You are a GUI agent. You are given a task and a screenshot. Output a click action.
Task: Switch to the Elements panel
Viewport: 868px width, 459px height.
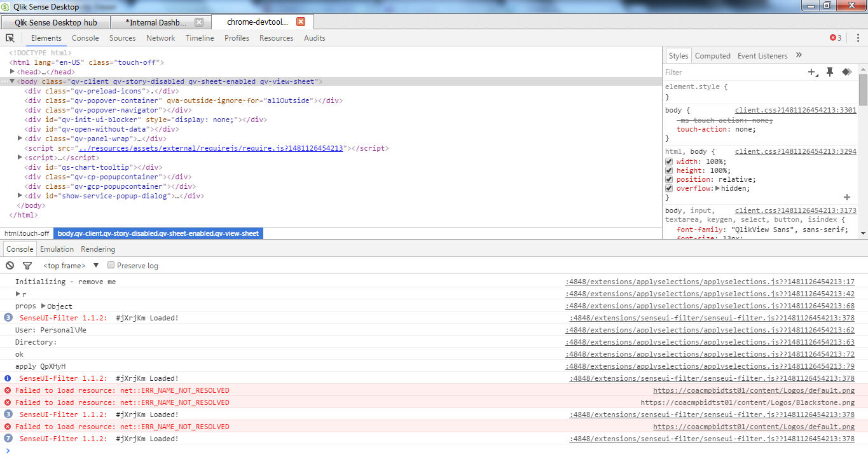(46, 38)
